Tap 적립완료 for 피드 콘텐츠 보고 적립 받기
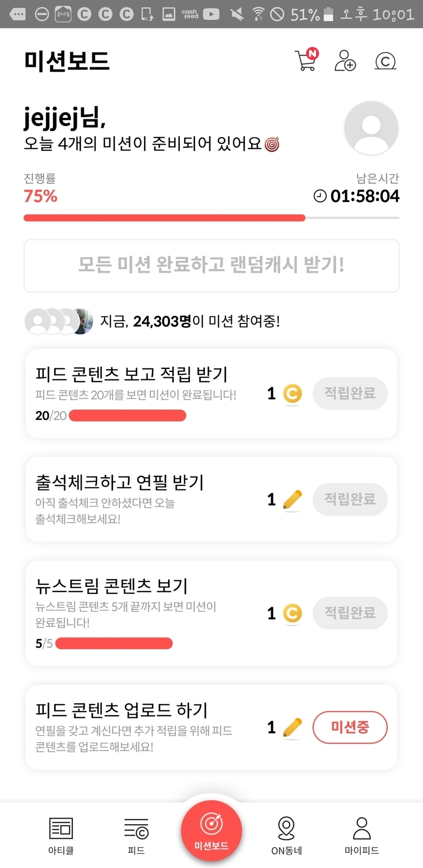Image resolution: width=423 pixels, height=868 pixels. [x=350, y=393]
